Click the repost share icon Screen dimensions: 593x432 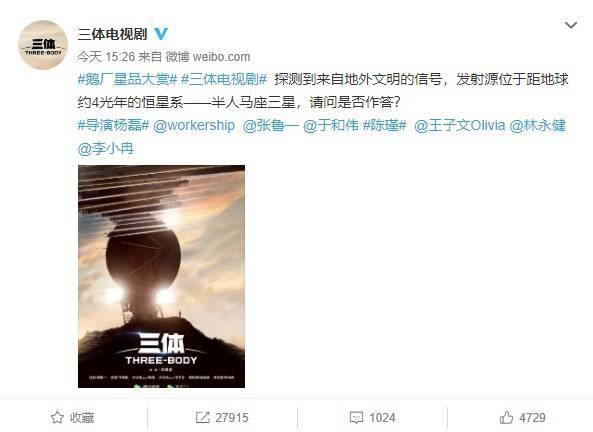pyautogui.click(x=202, y=417)
